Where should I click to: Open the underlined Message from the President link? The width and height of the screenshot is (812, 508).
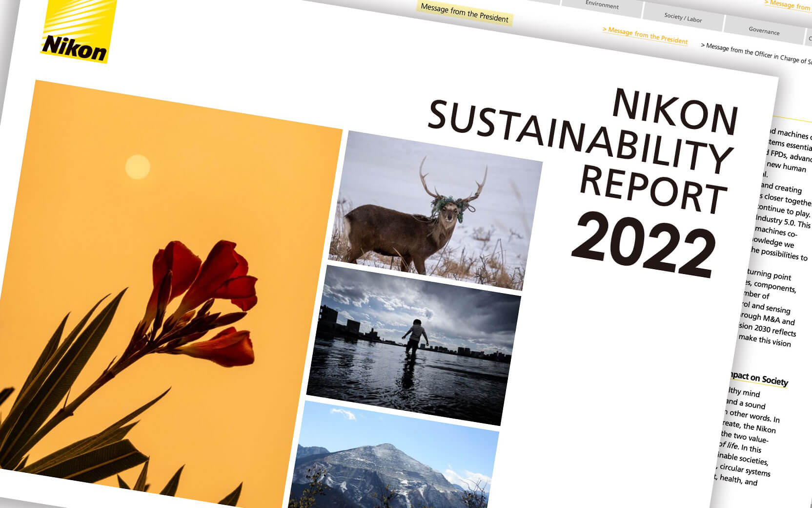pyautogui.click(x=645, y=36)
